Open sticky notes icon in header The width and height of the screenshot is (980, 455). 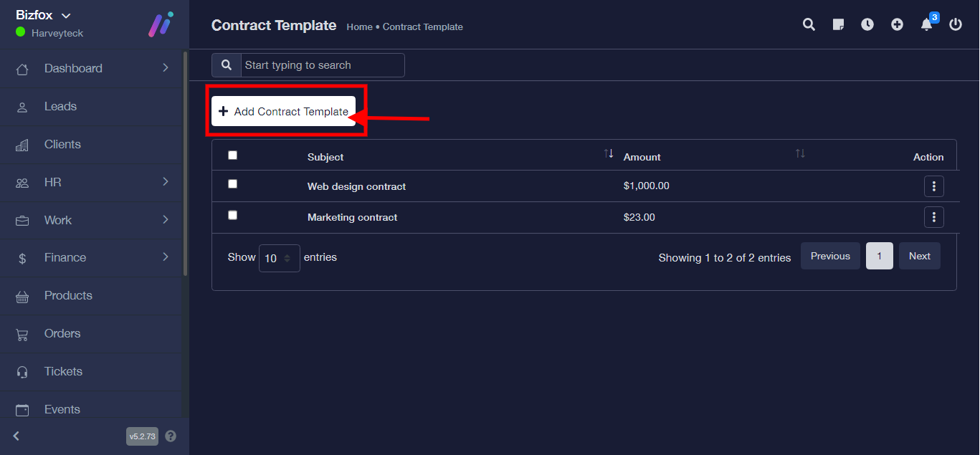click(x=838, y=24)
